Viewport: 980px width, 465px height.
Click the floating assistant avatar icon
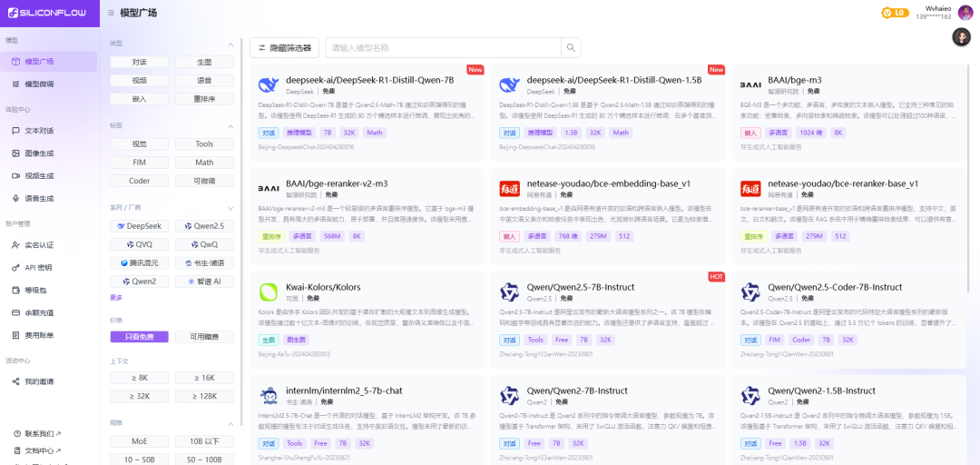pyautogui.click(x=961, y=37)
